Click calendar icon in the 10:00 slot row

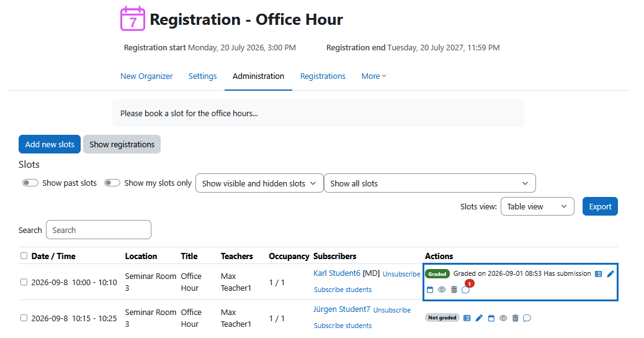point(430,290)
